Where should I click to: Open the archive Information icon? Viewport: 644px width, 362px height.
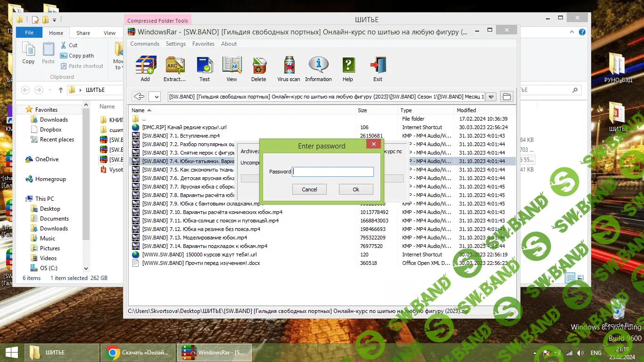point(318,66)
